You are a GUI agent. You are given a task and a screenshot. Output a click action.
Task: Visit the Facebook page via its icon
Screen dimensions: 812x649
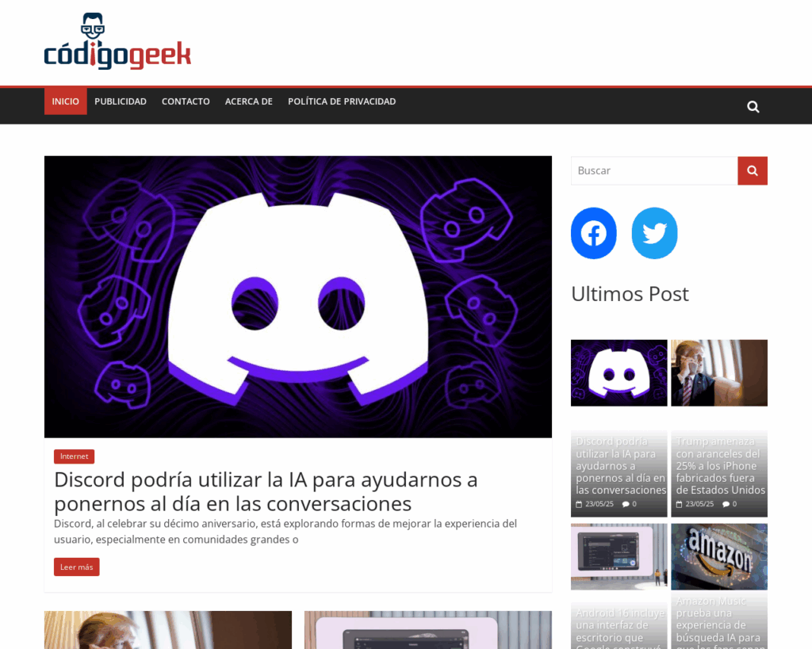point(593,233)
